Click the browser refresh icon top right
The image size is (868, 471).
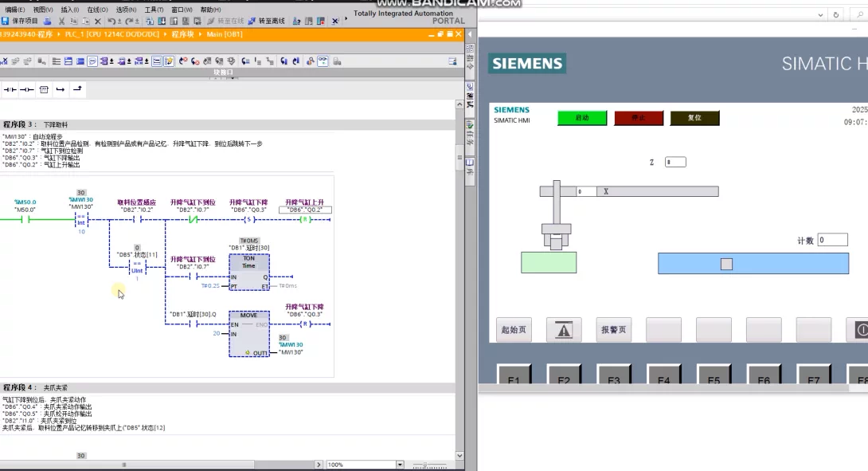pos(836,15)
